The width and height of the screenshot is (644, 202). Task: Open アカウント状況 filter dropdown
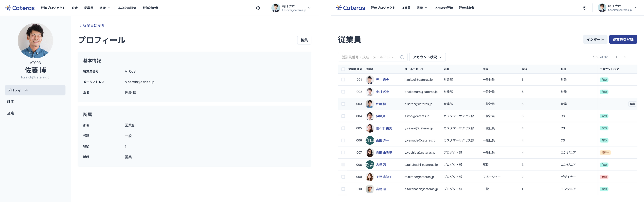click(x=427, y=57)
